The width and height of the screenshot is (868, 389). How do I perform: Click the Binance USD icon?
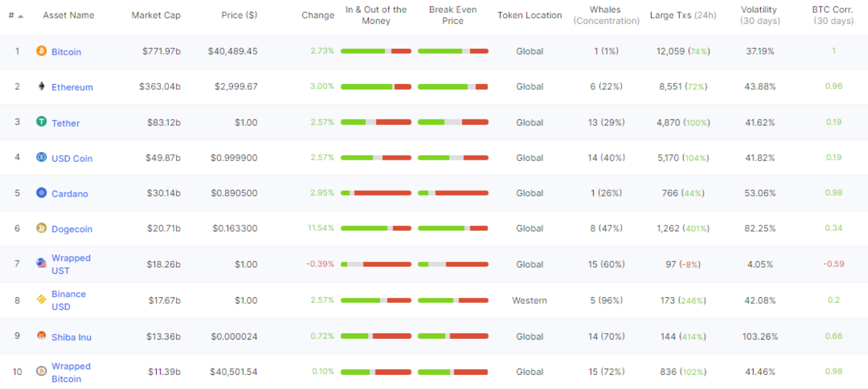[x=41, y=299]
